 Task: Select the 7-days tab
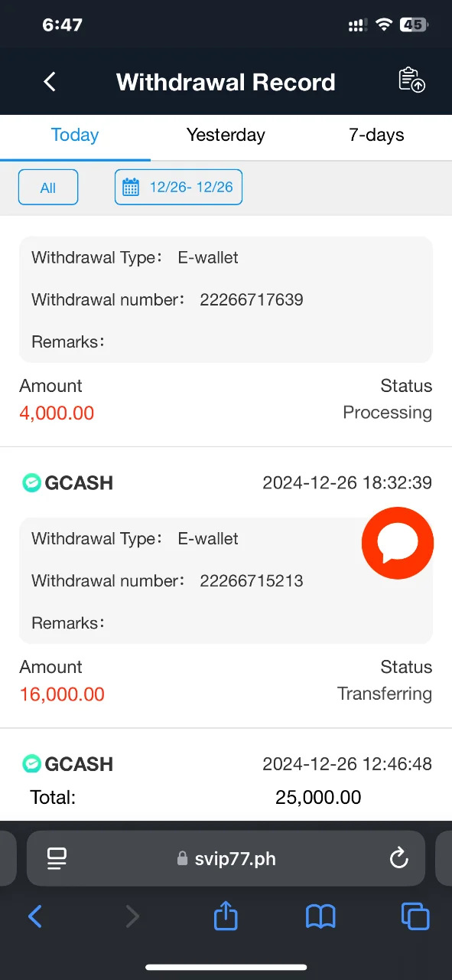click(376, 136)
